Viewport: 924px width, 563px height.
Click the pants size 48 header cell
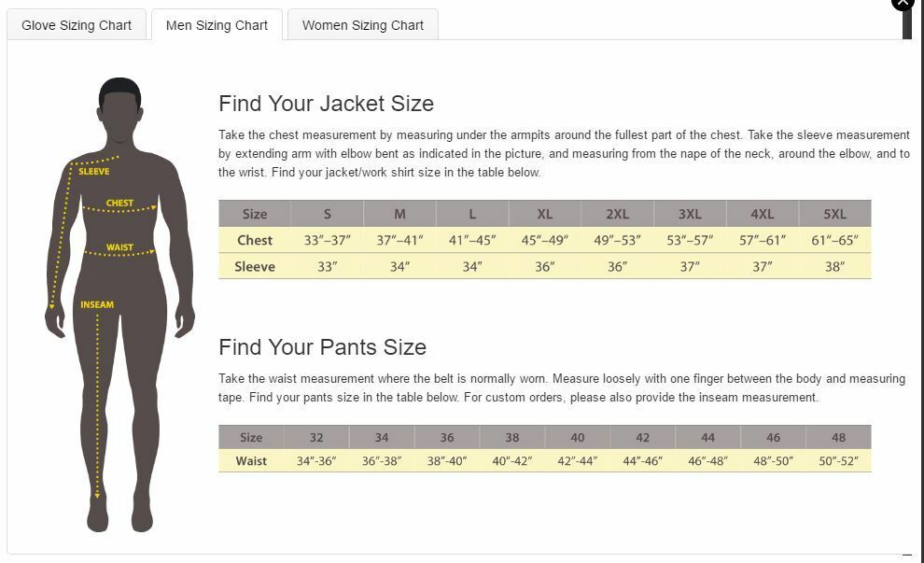pos(838,437)
